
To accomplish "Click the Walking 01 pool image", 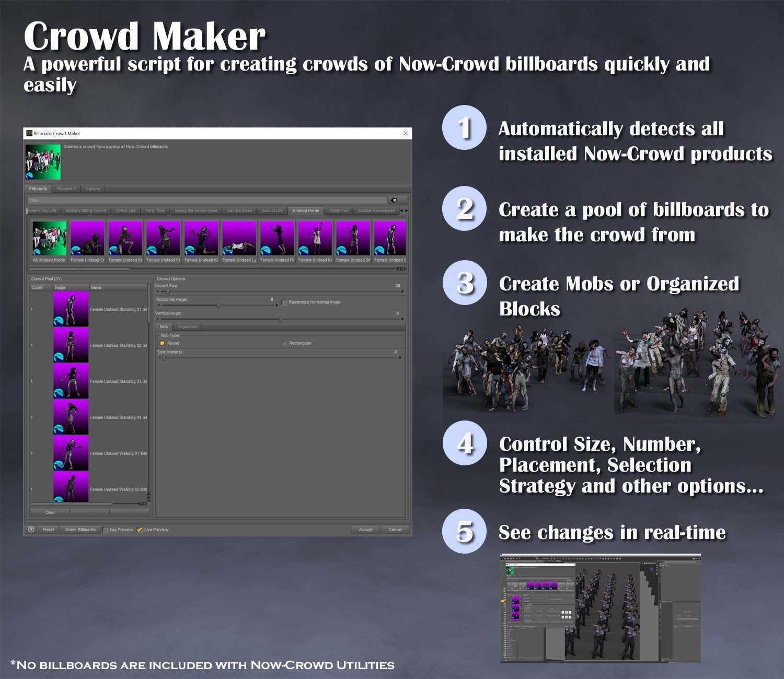I will 71,453.
